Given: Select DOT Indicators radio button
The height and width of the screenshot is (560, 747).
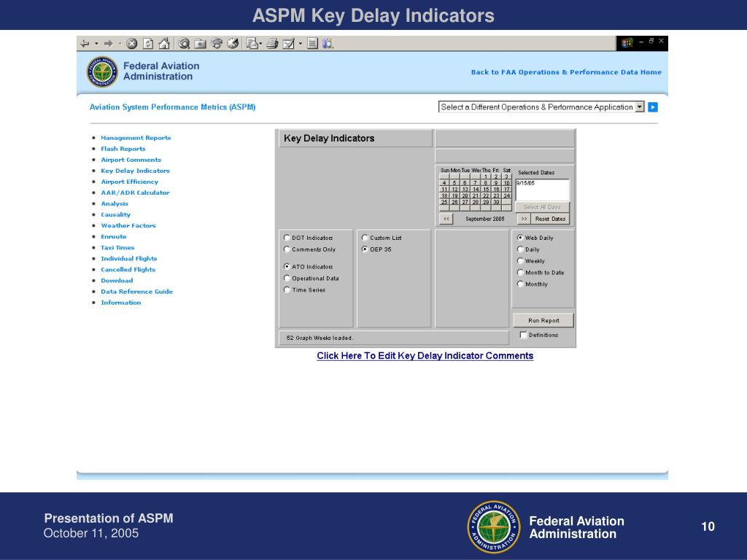Looking at the screenshot, I should pos(287,237).
